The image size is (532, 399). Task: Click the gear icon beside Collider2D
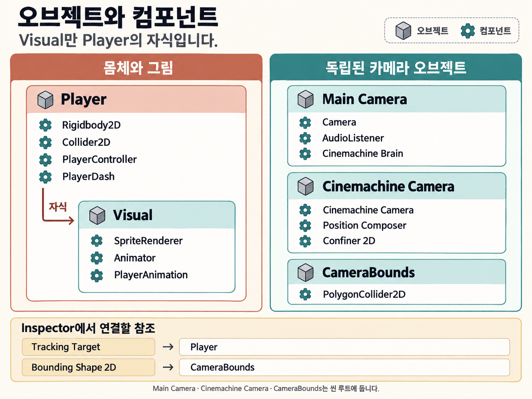(46, 142)
